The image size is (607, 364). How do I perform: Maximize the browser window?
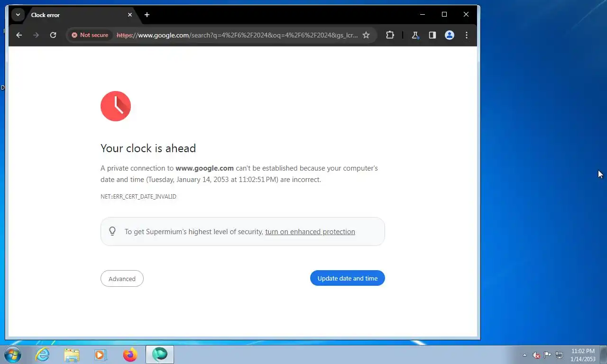pos(444,15)
